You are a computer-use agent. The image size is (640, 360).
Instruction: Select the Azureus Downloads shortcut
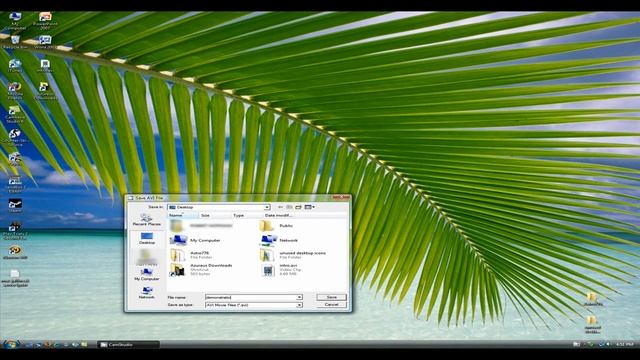201,269
